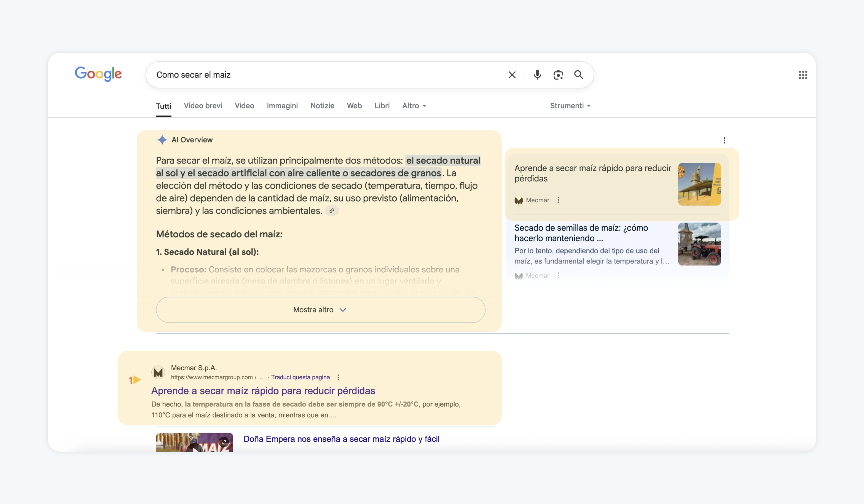864x504 pixels.
Task: Open three-dot menu for Mecmar search result
Action: pyautogui.click(x=338, y=377)
